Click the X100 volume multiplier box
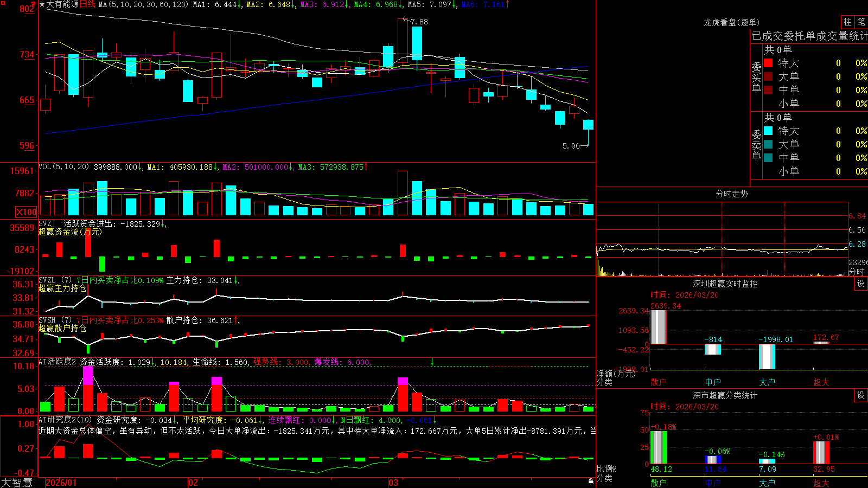Viewport: 868px width, 488px height. pyautogui.click(x=27, y=212)
